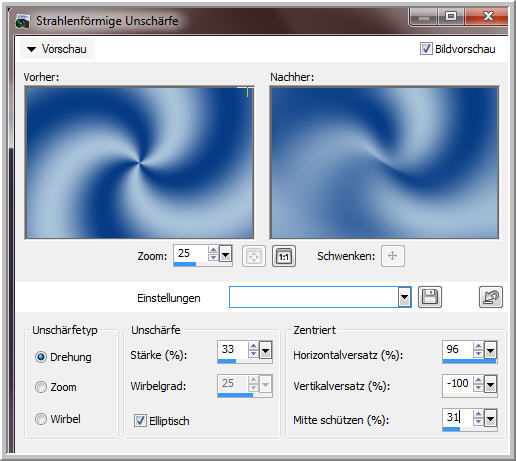
Task: Click the Stärke blue slider bar
Action: [x=227, y=361]
